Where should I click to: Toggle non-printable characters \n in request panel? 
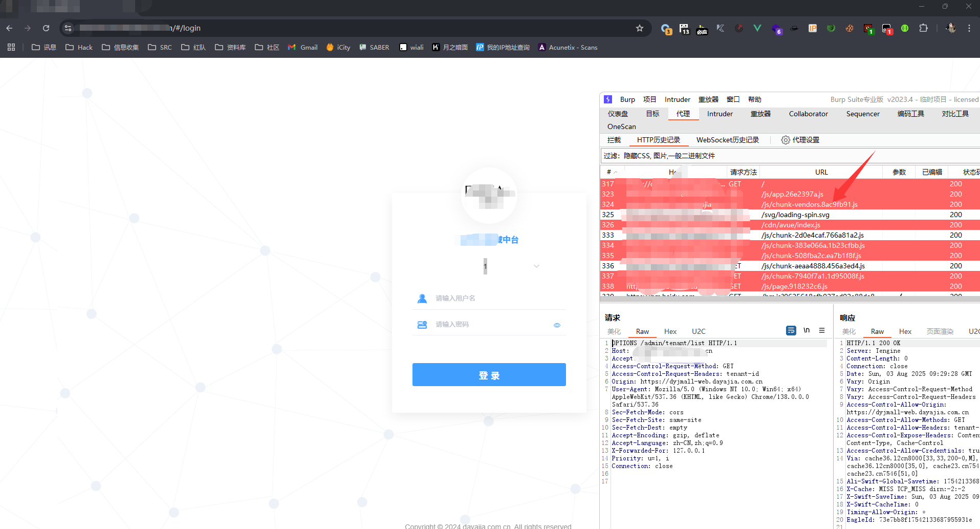[807, 330]
